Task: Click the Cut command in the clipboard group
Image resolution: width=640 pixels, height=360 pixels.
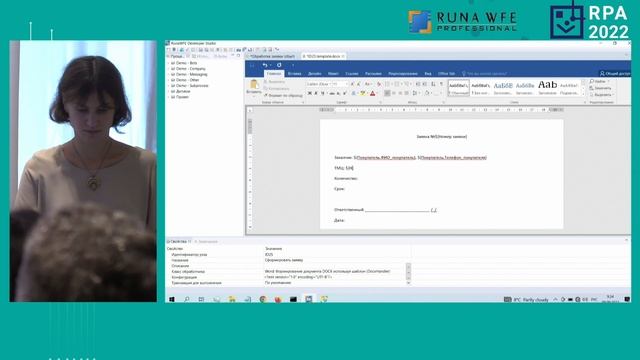Action: tap(276, 82)
